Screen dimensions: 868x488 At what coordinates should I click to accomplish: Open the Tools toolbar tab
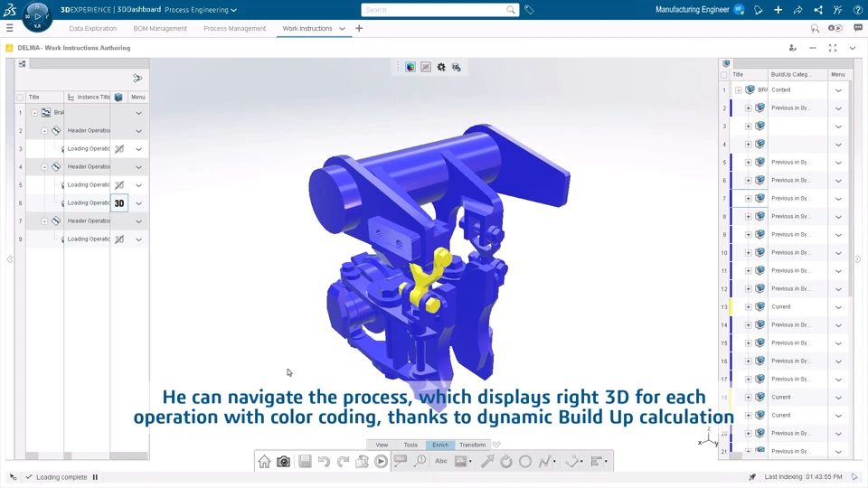tap(410, 445)
